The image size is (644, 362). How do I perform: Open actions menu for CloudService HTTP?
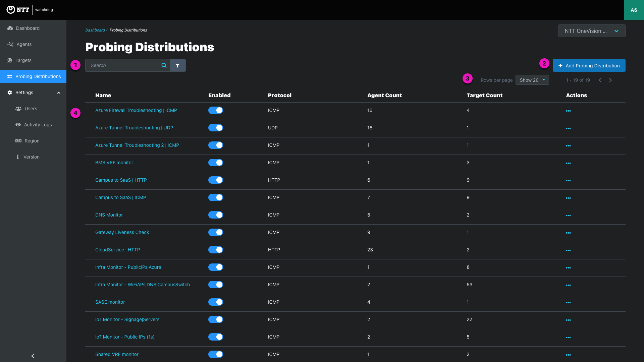568,250
